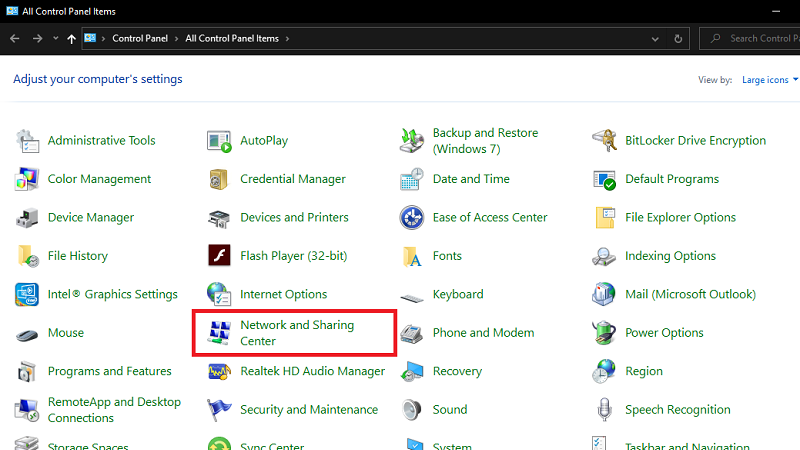Select All Control Panel Items breadcrumb
This screenshot has width=800, height=450.
click(x=234, y=39)
